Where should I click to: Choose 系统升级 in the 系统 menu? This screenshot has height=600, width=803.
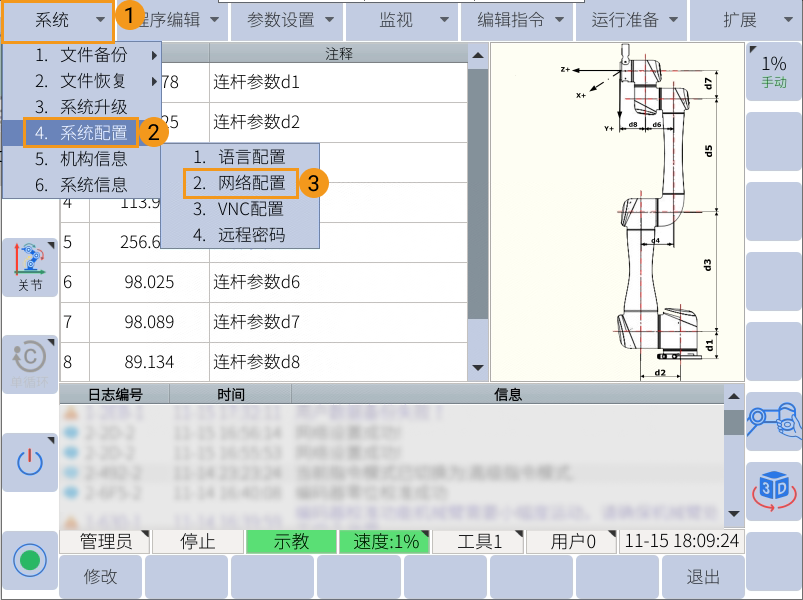[93, 106]
